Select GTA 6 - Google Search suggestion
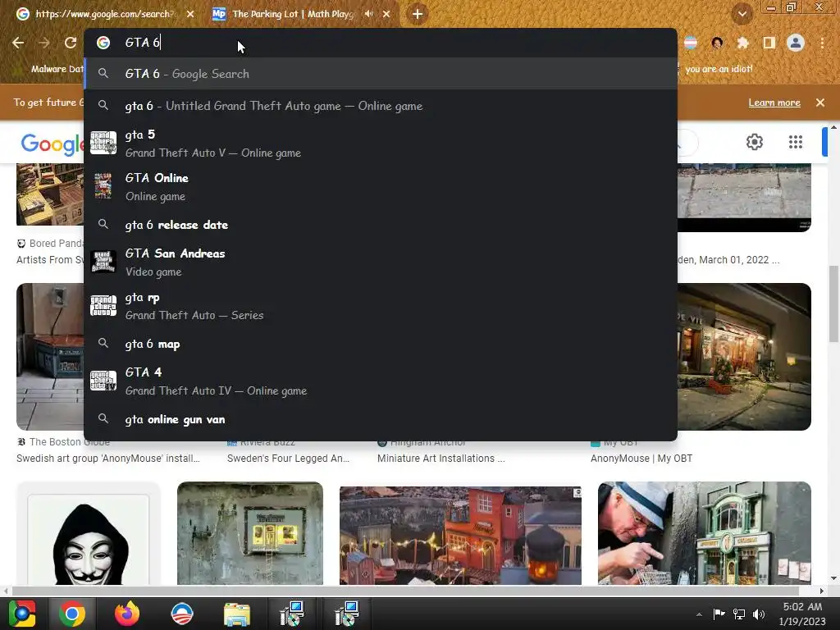This screenshot has width=840, height=630. 381,73
